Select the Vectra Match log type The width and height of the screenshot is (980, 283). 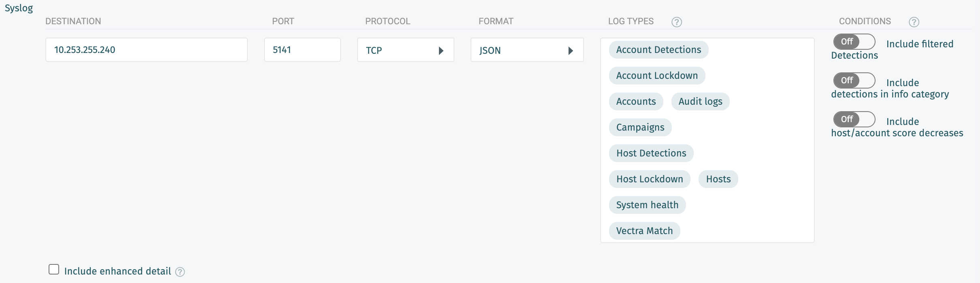tap(644, 230)
